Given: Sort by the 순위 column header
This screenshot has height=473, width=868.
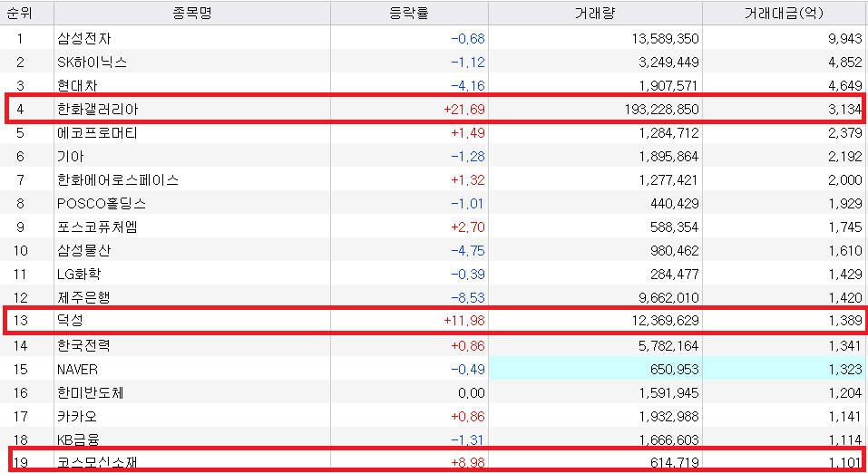Looking at the screenshot, I should point(20,13).
